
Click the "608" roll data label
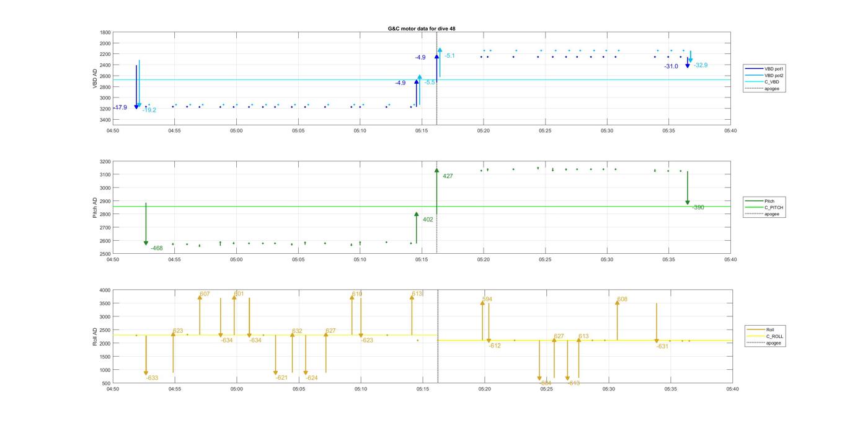(x=622, y=299)
